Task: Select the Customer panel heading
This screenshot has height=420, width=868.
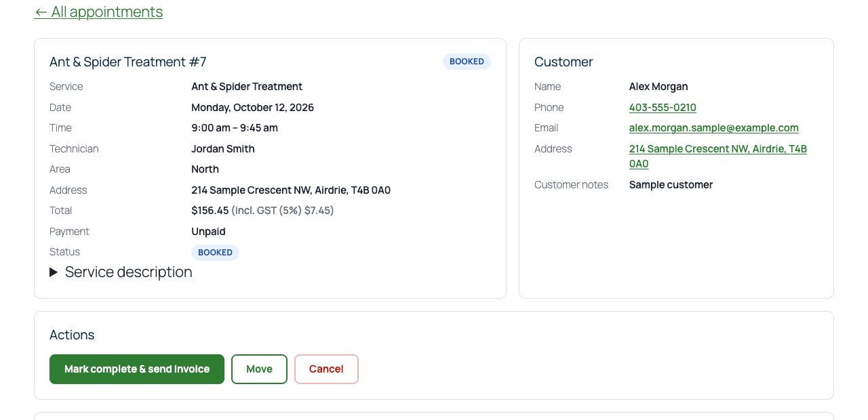Action: 564,62
